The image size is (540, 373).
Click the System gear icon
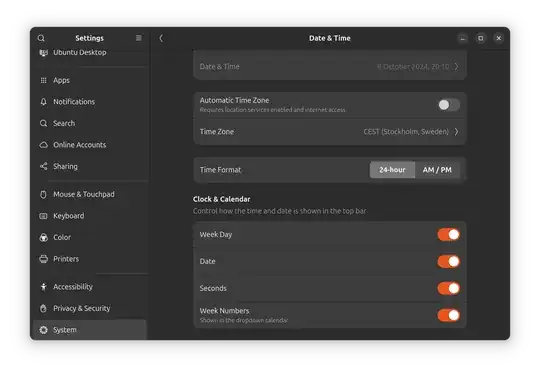point(43,330)
